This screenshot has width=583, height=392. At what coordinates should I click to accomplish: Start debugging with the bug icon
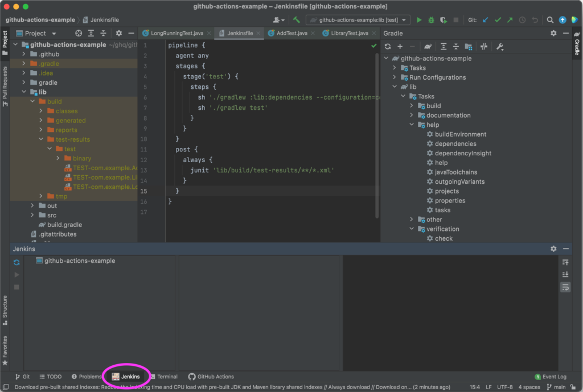coord(432,20)
